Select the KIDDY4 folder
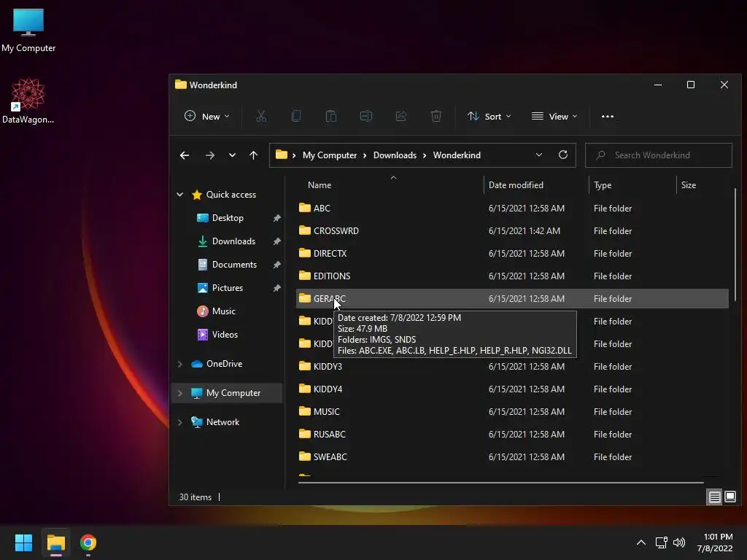The image size is (747, 560). pos(512,389)
